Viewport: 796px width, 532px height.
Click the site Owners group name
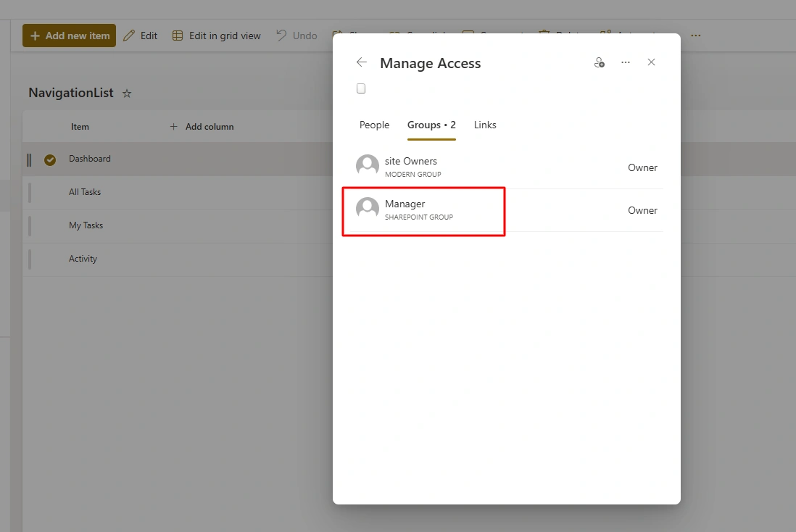[411, 161]
